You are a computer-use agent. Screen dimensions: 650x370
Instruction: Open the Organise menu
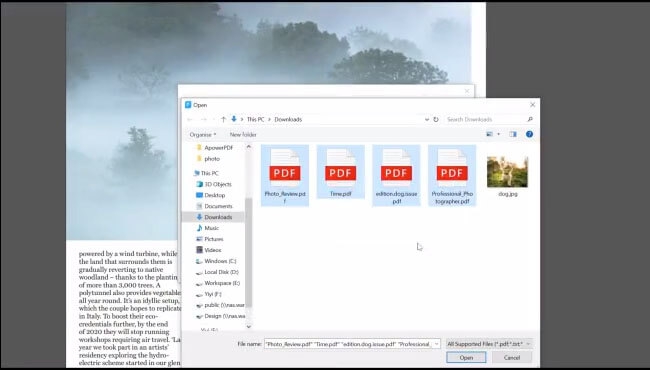[203, 135]
